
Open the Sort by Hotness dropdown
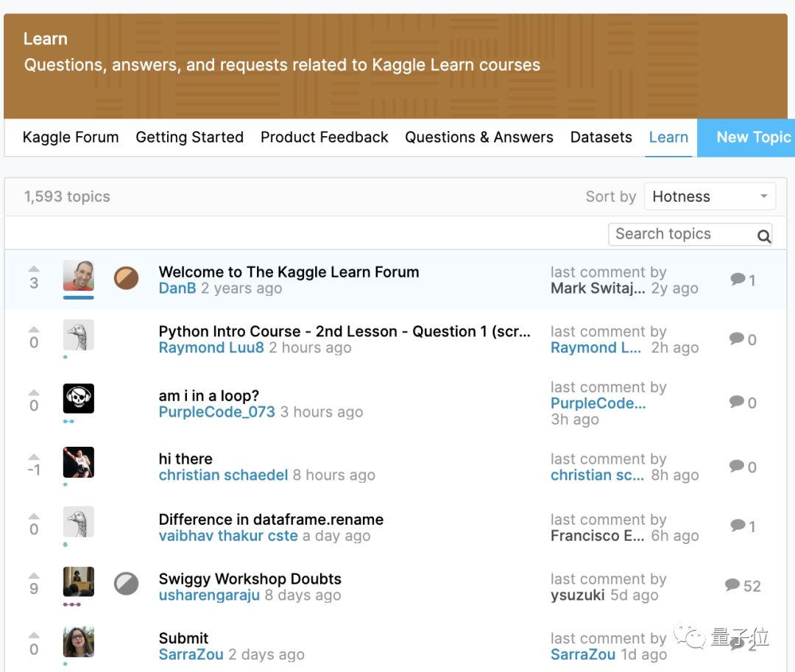[710, 196]
